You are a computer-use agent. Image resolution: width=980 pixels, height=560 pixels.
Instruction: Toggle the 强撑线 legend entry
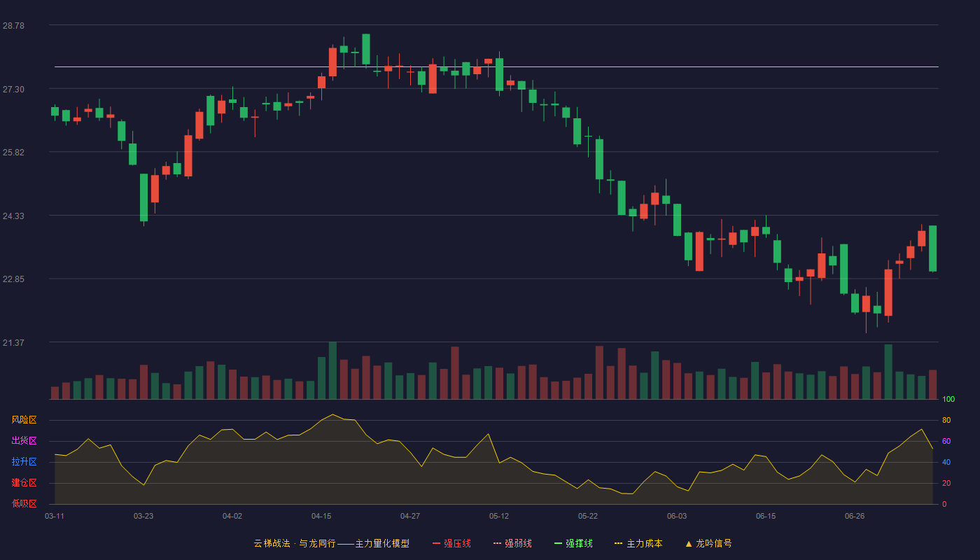573,543
